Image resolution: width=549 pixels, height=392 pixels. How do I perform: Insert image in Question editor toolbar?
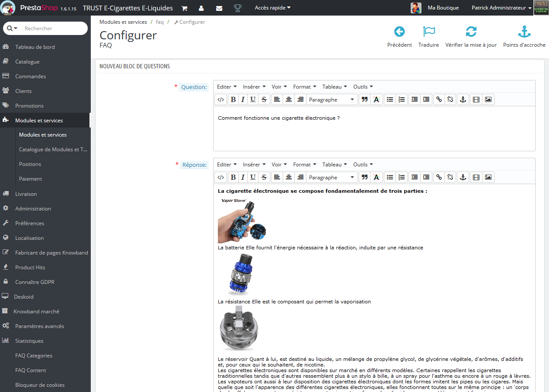[488, 99]
